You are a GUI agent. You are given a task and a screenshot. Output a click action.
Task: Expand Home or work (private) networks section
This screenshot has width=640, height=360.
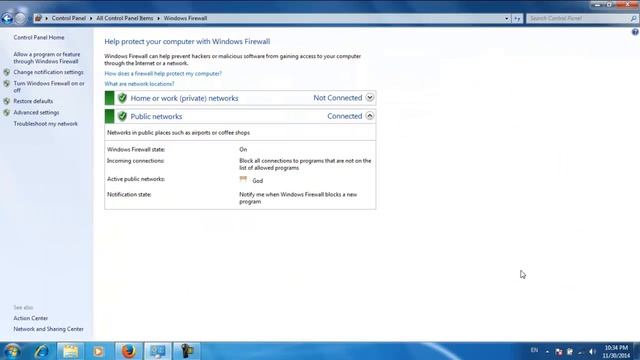coord(369,98)
